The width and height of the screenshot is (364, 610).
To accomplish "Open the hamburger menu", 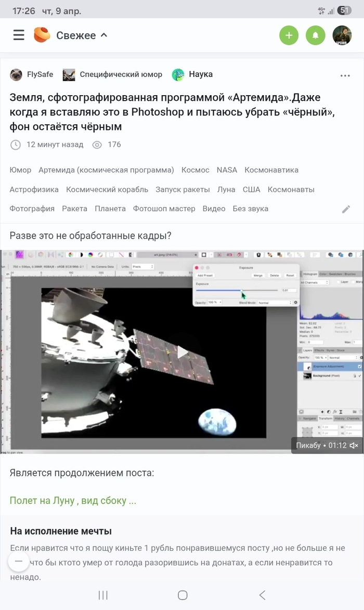I will click(19, 35).
